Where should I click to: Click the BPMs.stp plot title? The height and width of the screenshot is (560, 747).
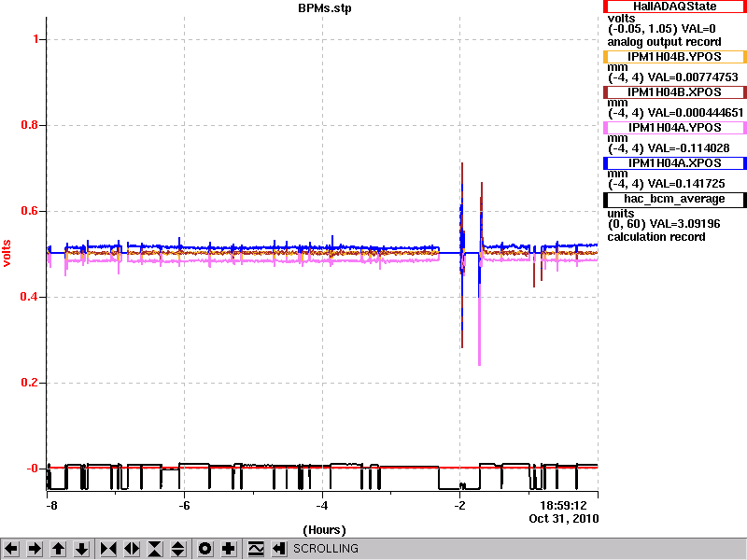[325, 8]
